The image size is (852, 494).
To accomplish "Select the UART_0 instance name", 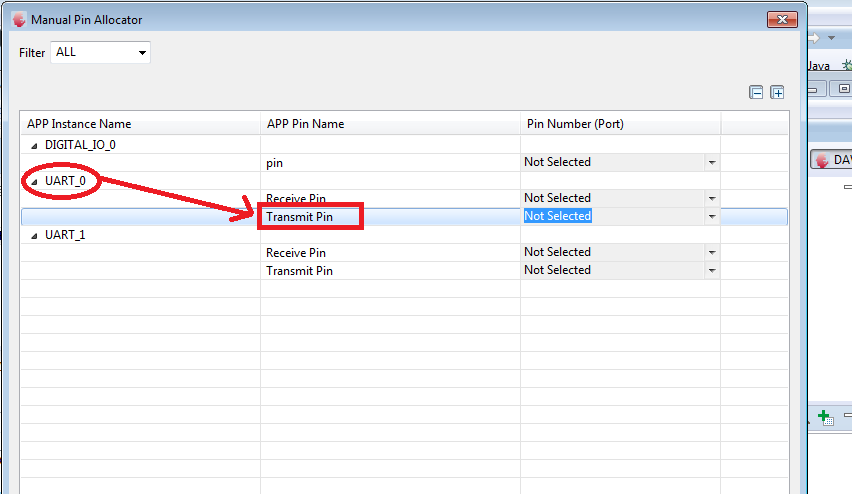I will (65, 180).
